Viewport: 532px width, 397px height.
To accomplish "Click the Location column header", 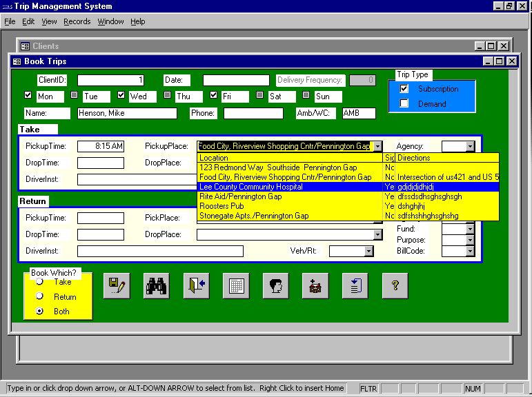I will (x=290, y=158).
